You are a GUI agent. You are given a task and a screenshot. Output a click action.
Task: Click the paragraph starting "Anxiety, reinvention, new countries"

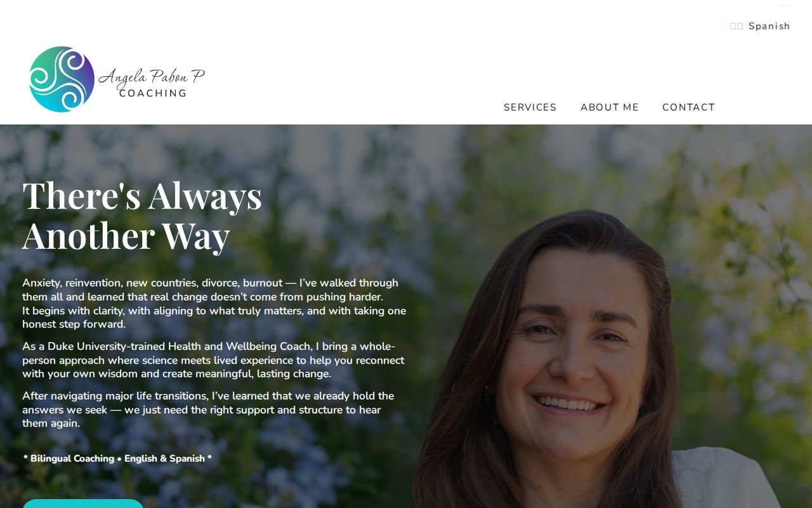pos(214,304)
